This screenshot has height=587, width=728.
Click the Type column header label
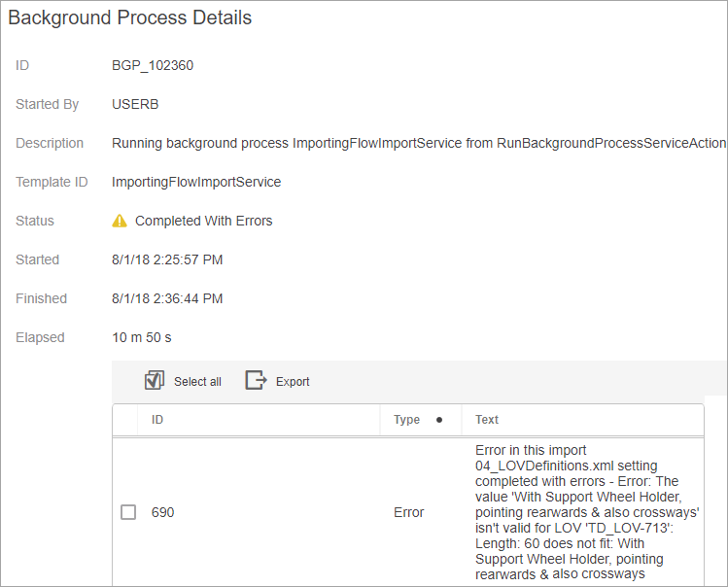(x=406, y=420)
